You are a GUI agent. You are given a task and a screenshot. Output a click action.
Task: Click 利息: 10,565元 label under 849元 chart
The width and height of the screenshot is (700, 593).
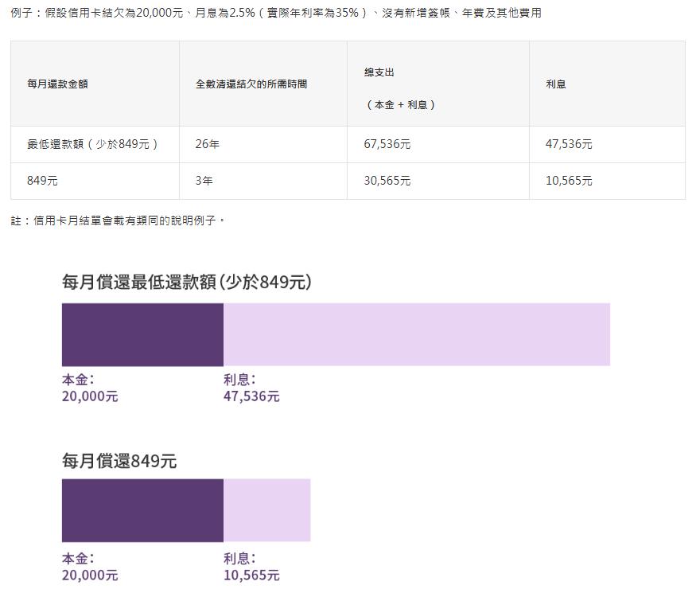pos(251,567)
